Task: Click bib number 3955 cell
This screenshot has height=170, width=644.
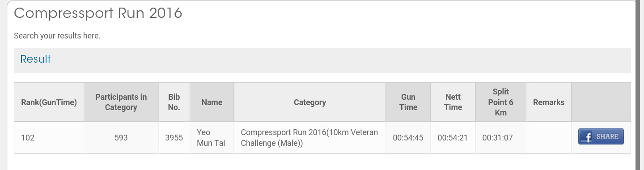Action: tap(174, 138)
